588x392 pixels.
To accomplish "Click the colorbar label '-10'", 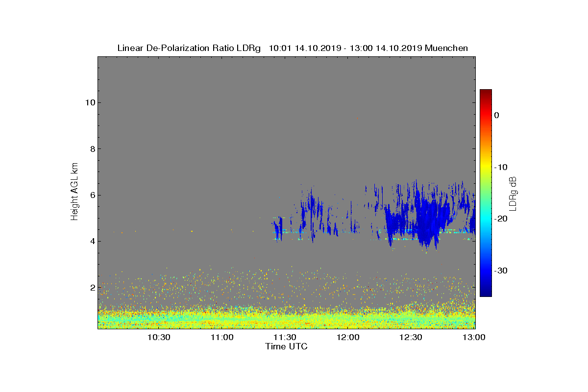I will coord(500,167).
